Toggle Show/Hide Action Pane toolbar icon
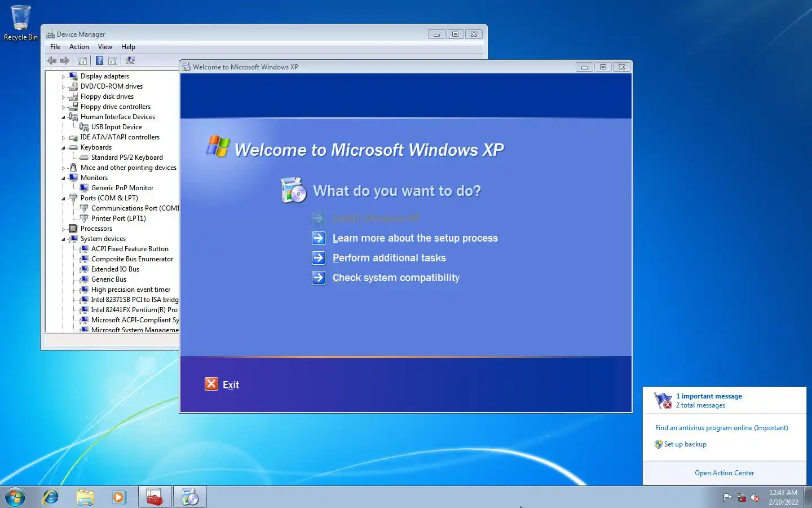 [113, 61]
